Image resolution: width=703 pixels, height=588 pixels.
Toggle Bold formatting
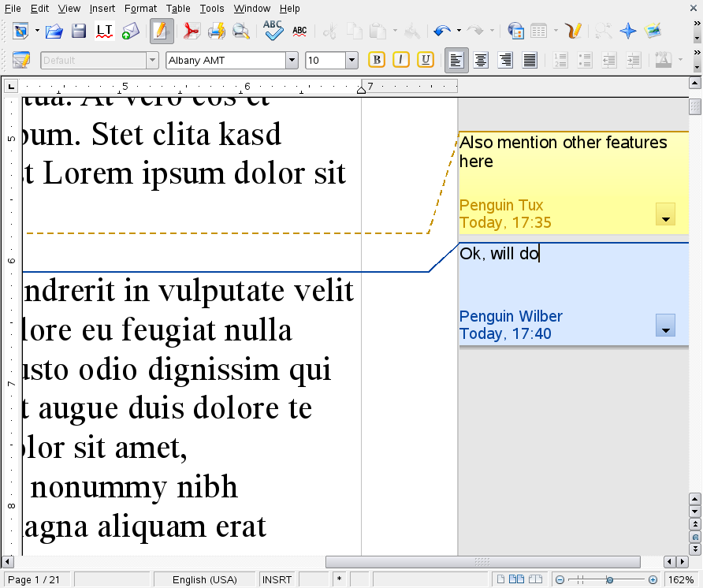377,60
